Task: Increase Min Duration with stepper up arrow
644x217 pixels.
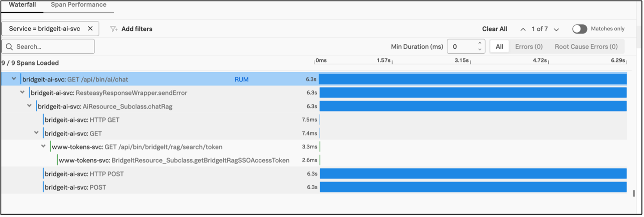Action: (x=480, y=44)
